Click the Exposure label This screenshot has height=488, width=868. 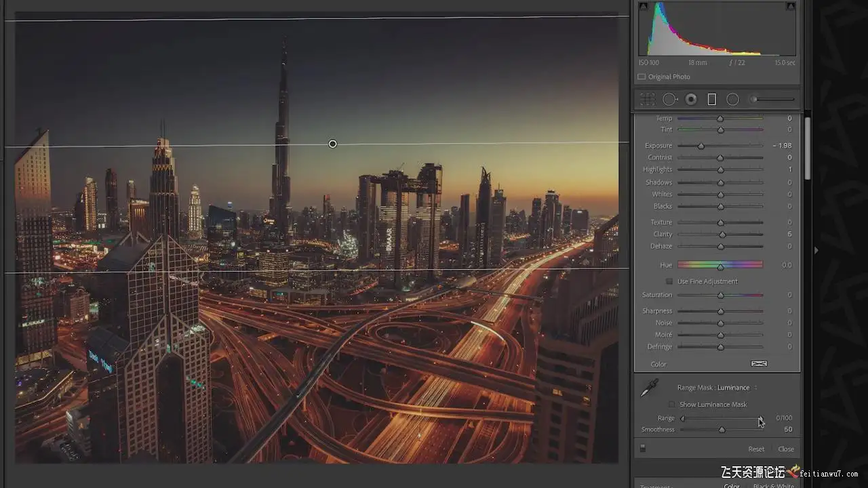pos(658,146)
